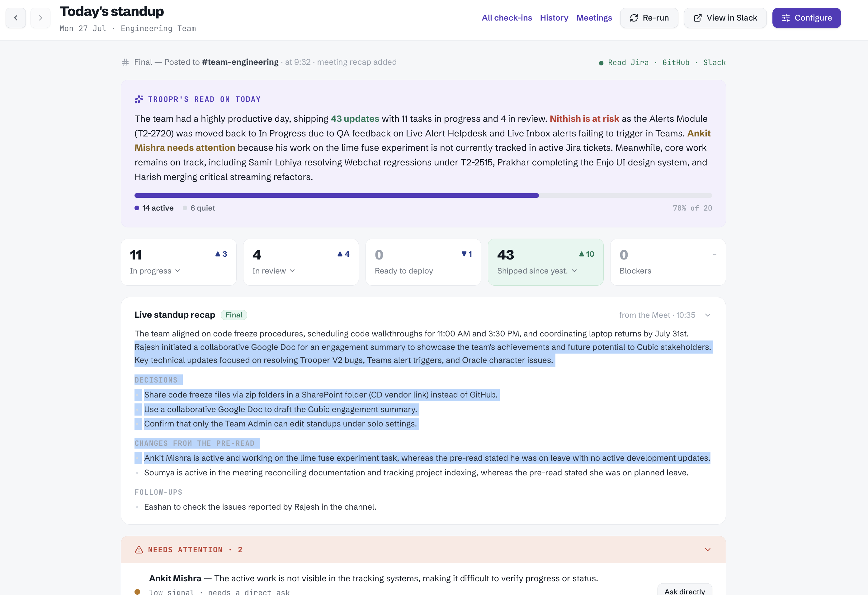The image size is (868, 595).
Task: Click the #team-engineering channel link
Action: coord(240,62)
